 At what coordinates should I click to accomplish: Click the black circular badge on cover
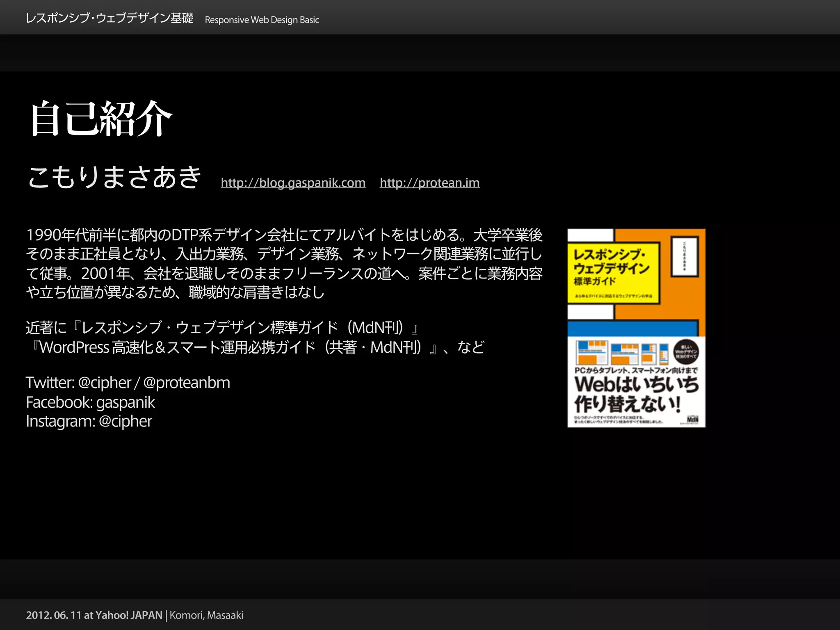(x=686, y=352)
